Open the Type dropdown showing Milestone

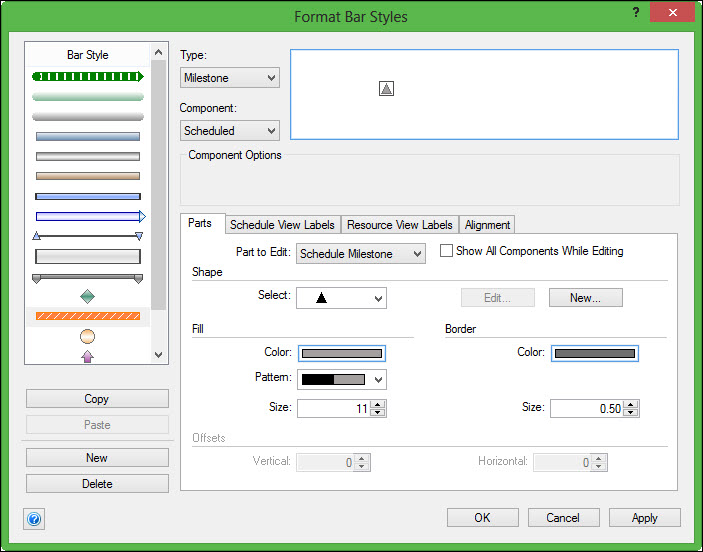230,78
